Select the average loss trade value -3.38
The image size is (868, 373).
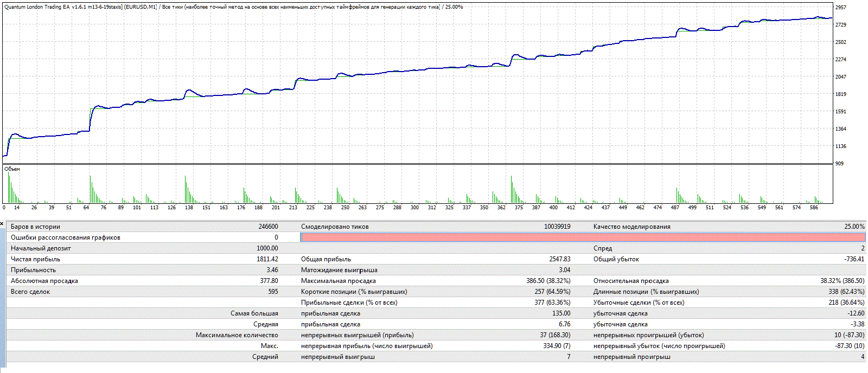click(x=858, y=324)
